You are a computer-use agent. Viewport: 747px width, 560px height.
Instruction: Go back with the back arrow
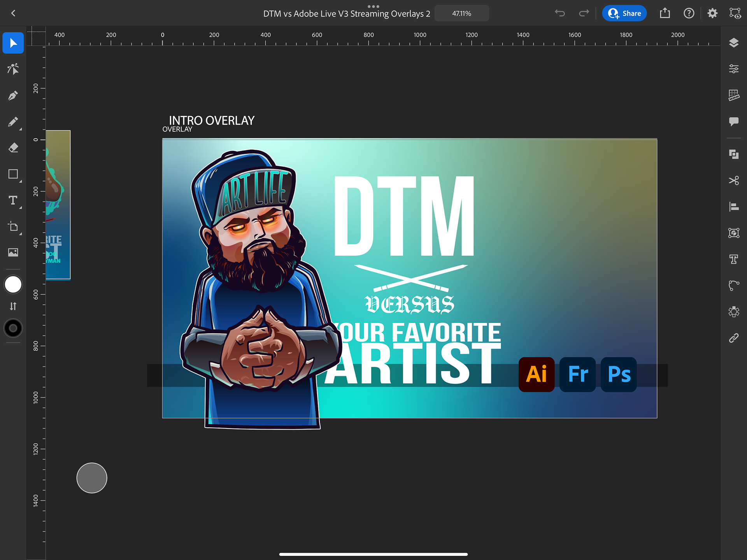point(13,13)
